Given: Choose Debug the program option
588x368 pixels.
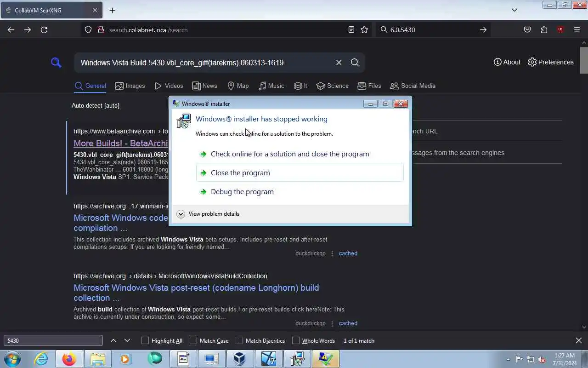Looking at the screenshot, I should click(300, 191).
